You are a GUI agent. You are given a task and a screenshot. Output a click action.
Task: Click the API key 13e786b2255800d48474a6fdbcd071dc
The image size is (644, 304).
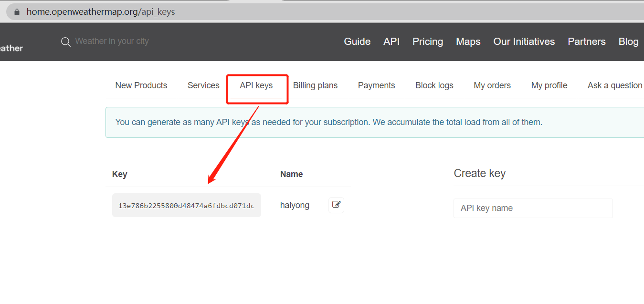point(187,206)
